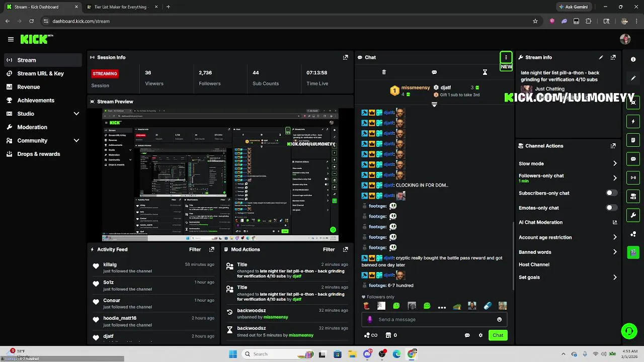Open Account age restriction options arrow
644x362 pixels.
coord(615,237)
